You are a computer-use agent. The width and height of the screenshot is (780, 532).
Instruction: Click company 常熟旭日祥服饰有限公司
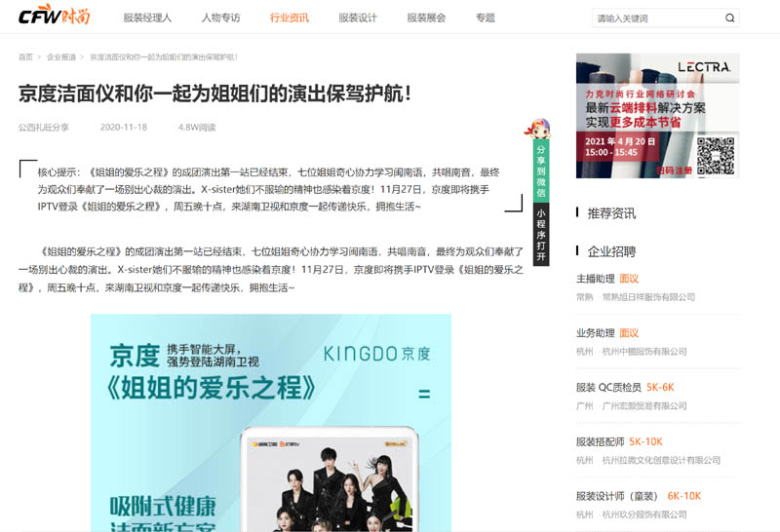pos(648,297)
